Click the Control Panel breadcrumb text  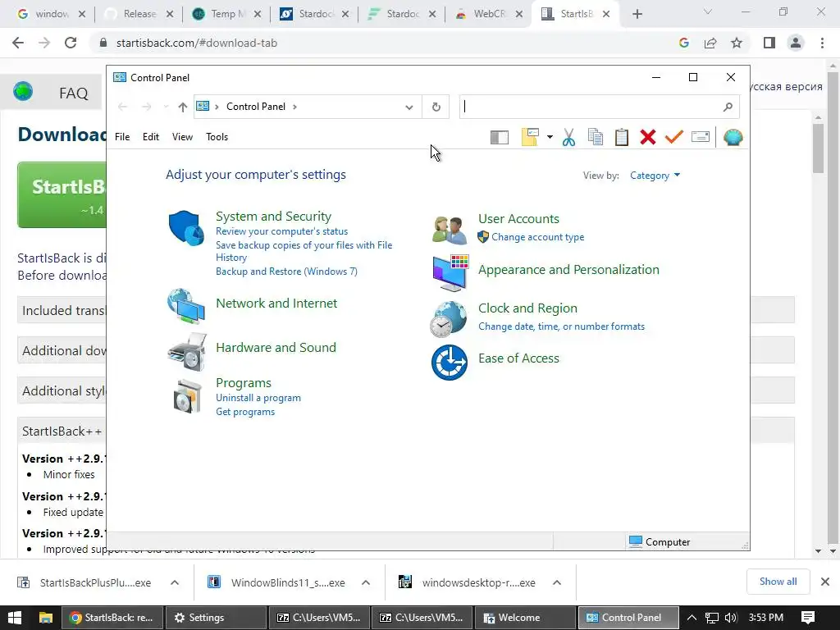click(256, 107)
